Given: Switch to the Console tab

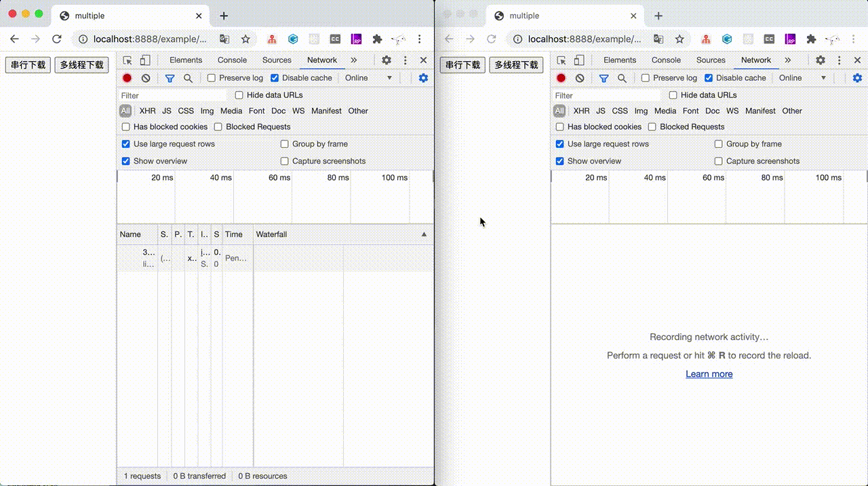Looking at the screenshot, I should pos(232,60).
